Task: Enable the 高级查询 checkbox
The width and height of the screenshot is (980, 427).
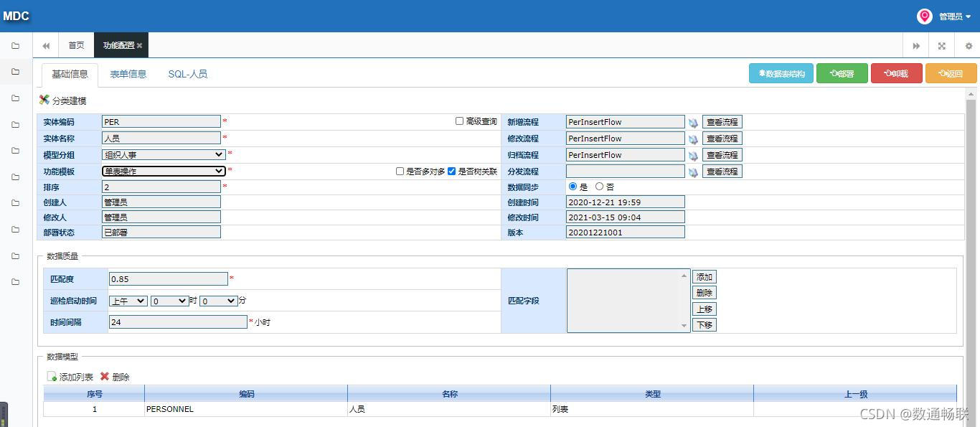Action: pos(459,121)
